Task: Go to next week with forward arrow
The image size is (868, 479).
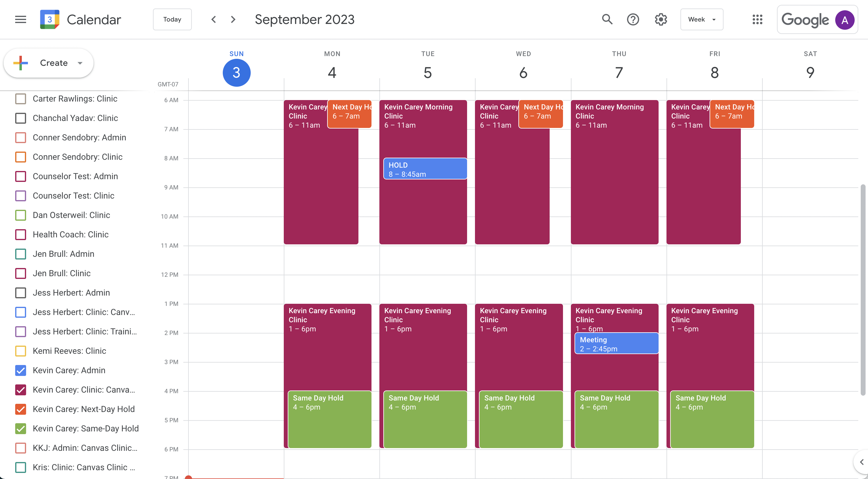Action: pyautogui.click(x=233, y=19)
